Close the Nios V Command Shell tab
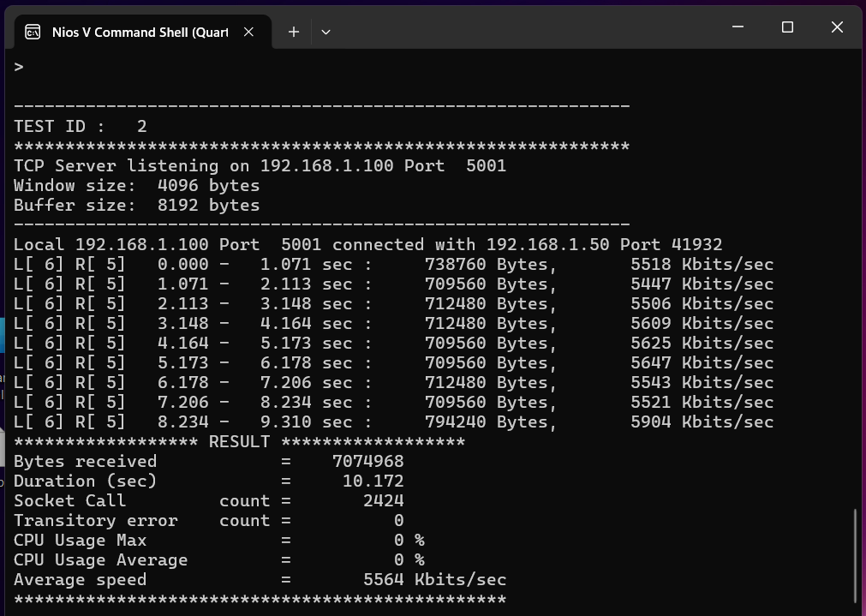 click(248, 32)
